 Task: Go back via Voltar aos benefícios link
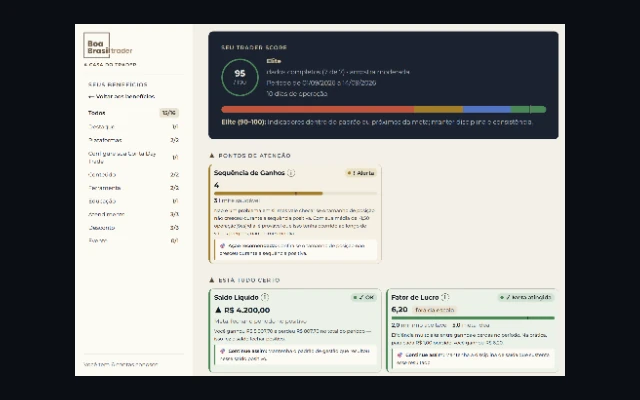click(x=122, y=97)
